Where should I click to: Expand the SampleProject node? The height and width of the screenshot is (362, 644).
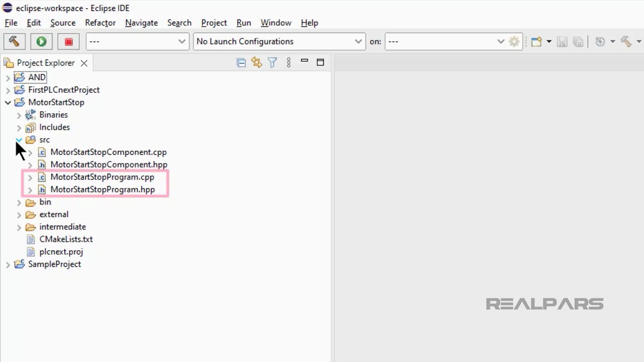click(8, 265)
